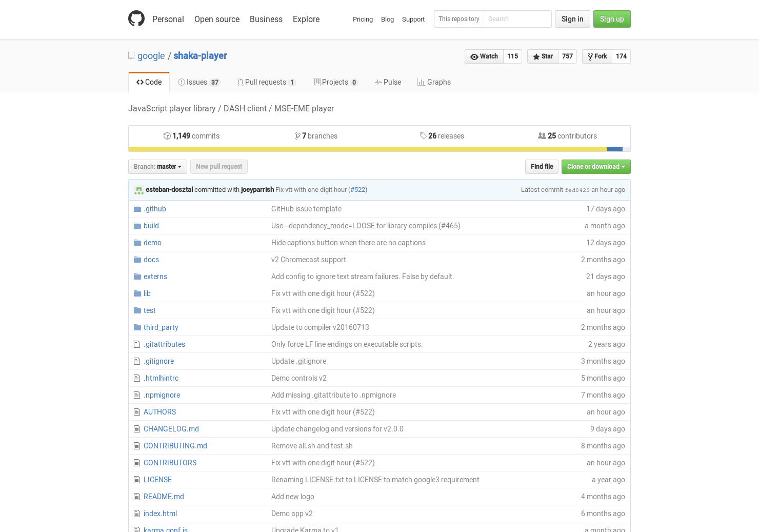Viewport: 759px width, 532px height.
Task: Click the commits history icon
Action: point(167,136)
